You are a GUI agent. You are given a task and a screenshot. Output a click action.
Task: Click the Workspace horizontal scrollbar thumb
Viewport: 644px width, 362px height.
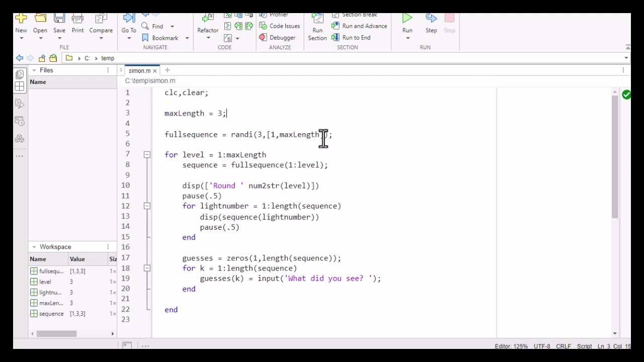[x=56, y=334]
